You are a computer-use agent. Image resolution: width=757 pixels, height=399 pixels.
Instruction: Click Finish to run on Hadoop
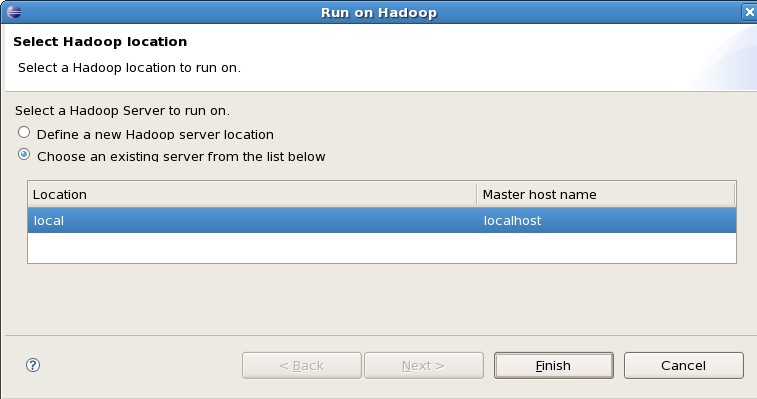(553, 366)
